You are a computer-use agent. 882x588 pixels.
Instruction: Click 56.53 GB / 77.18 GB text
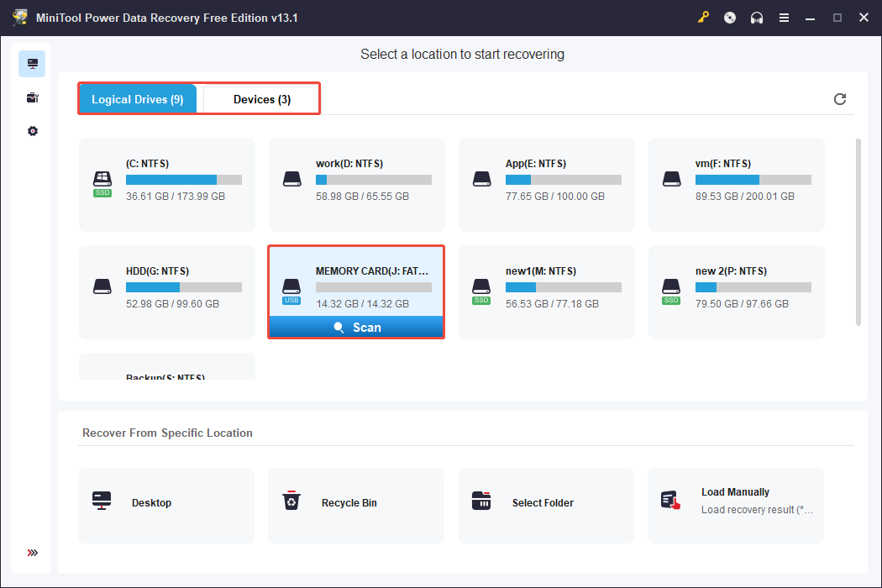552,304
